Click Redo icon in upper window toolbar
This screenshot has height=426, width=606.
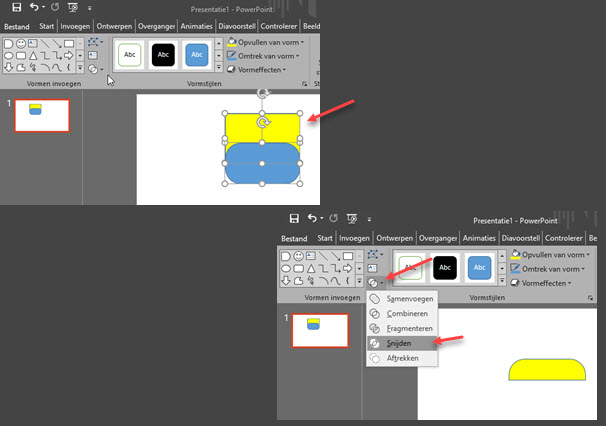click(x=54, y=7)
